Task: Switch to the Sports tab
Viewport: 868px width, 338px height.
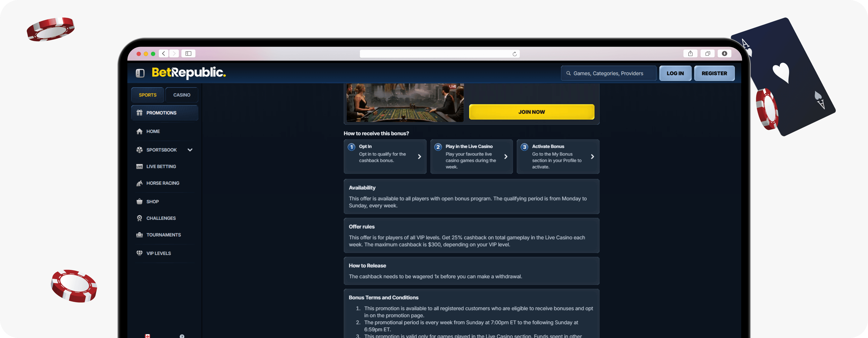Action: pos(148,95)
